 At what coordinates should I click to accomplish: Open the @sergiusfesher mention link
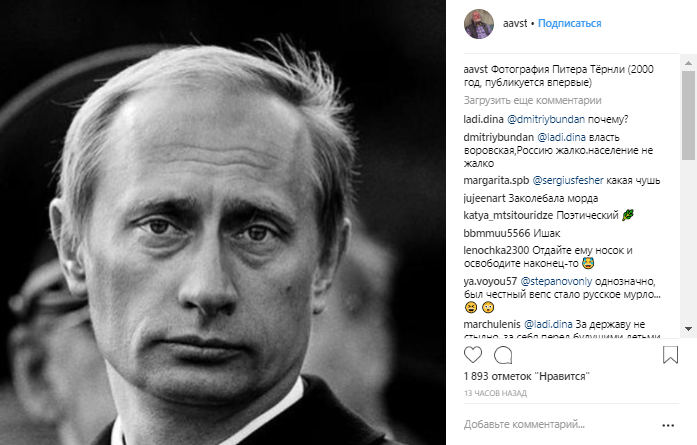pos(567,181)
